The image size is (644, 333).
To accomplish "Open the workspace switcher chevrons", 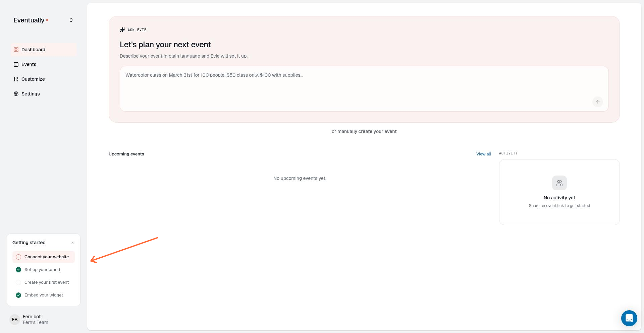I will pos(71,20).
